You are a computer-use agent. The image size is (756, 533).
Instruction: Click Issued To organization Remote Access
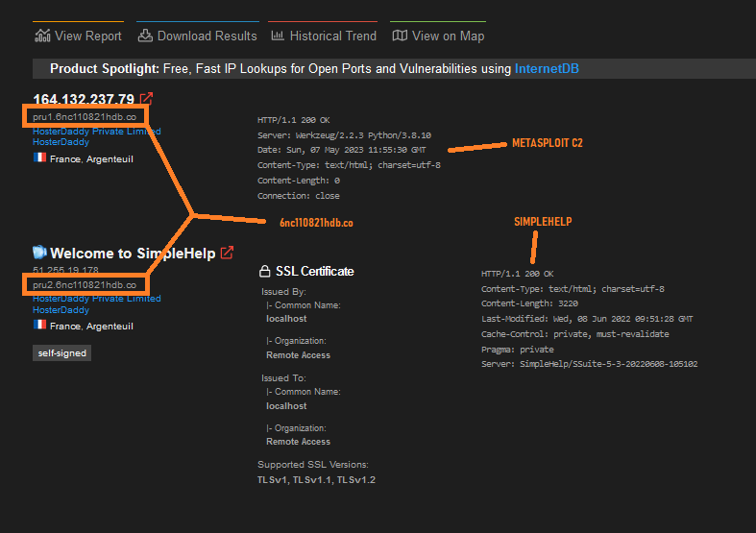coord(298,442)
